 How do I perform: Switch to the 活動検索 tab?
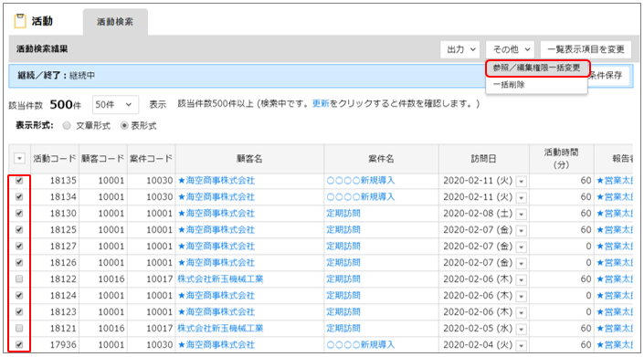(x=115, y=22)
